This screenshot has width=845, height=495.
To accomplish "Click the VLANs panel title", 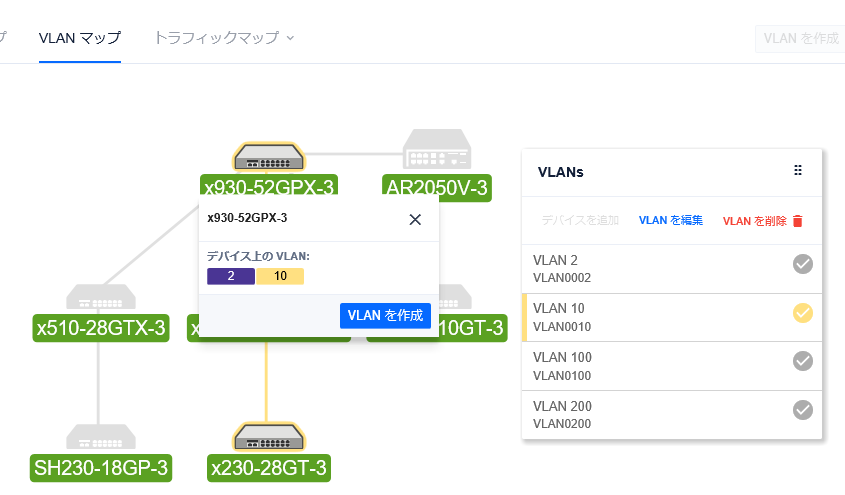I will [x=560, y=172].
